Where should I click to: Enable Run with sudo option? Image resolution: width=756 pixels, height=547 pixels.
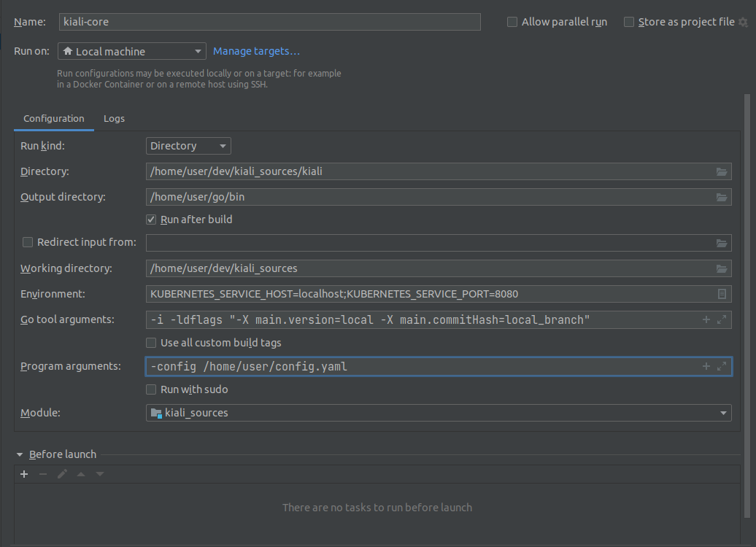tap(151, 389)
